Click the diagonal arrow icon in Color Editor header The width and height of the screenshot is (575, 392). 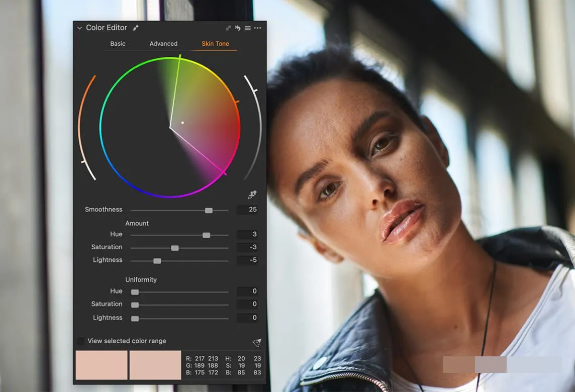pyautogui.click(x=228, y=28)
